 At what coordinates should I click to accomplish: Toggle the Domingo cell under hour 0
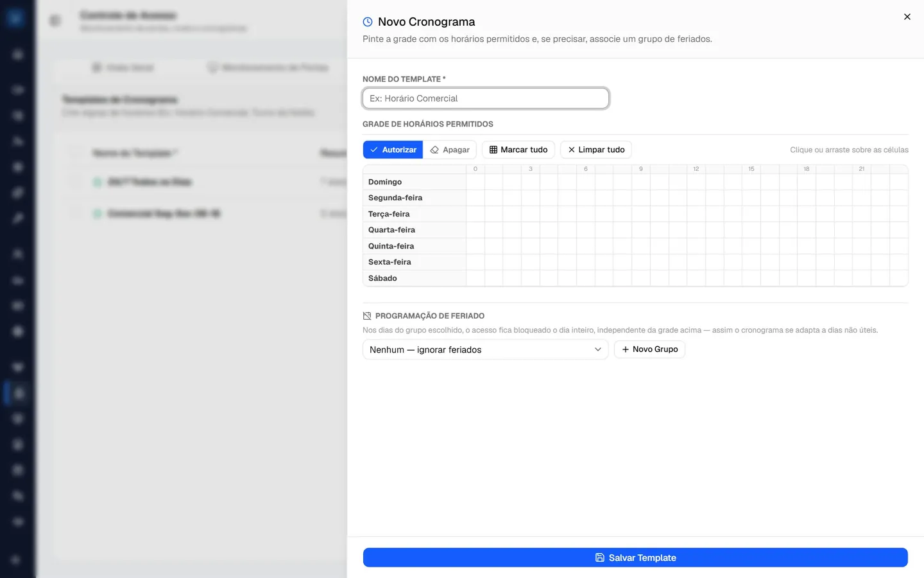click(x=475, y=182)
